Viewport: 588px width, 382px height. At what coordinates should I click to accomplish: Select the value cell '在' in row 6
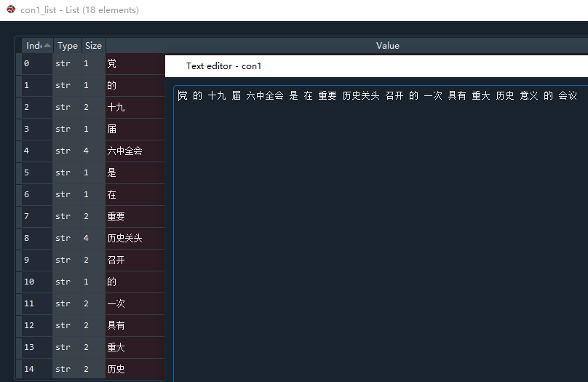pyautogui.click(x=135, y=194)
